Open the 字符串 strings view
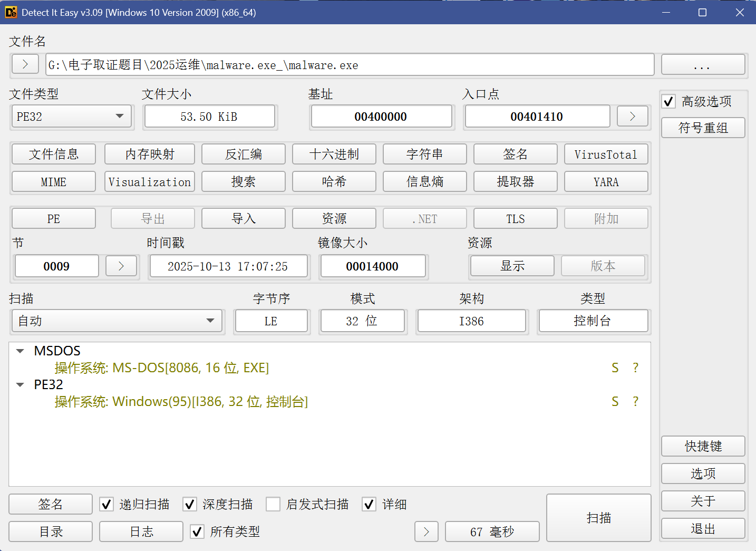 click(x=424, y=154)
